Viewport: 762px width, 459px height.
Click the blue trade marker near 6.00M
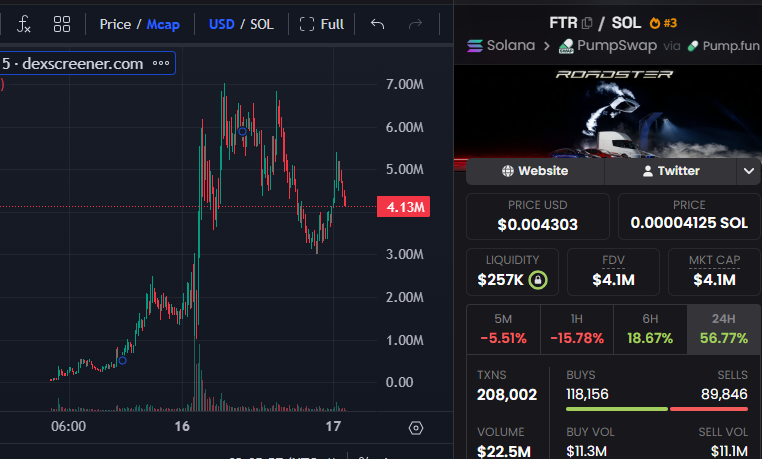click(x=242, y=131)
